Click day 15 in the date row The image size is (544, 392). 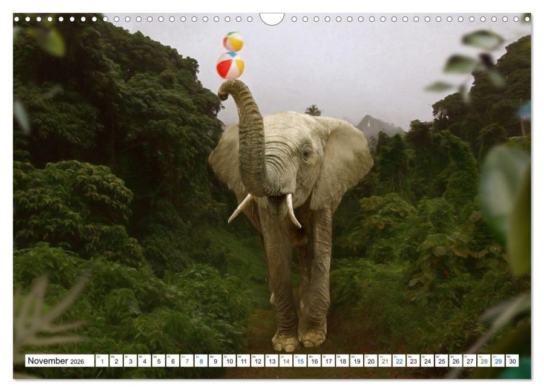[x=300, y=361]
